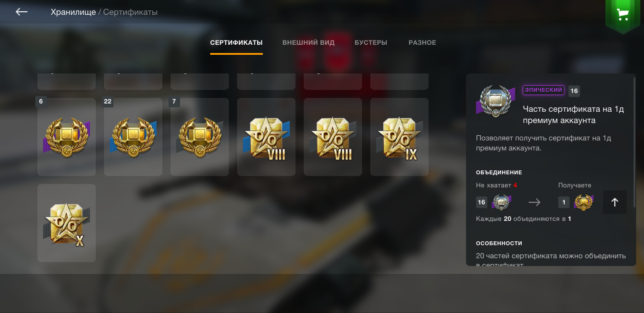
Task: Select the tier X discount certificate
Action: coord(67,223)
